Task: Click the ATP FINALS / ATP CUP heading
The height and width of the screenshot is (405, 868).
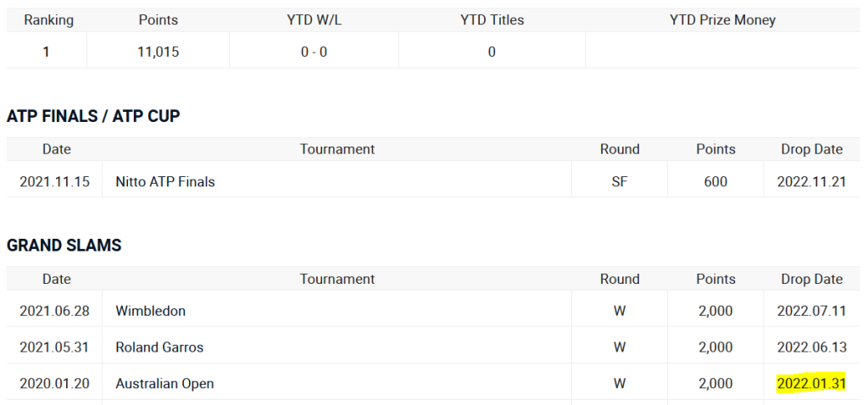Action: pos(93,116)
